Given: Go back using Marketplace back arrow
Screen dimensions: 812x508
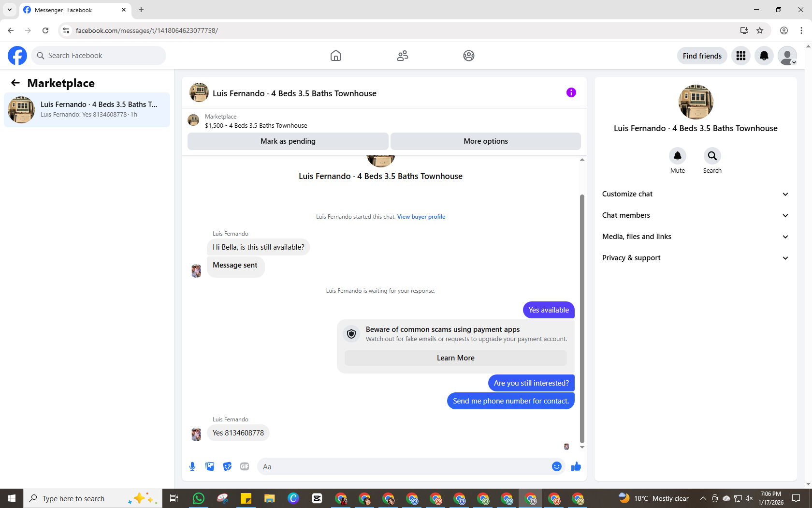Looking at the screenshot, I should [15, 83].
